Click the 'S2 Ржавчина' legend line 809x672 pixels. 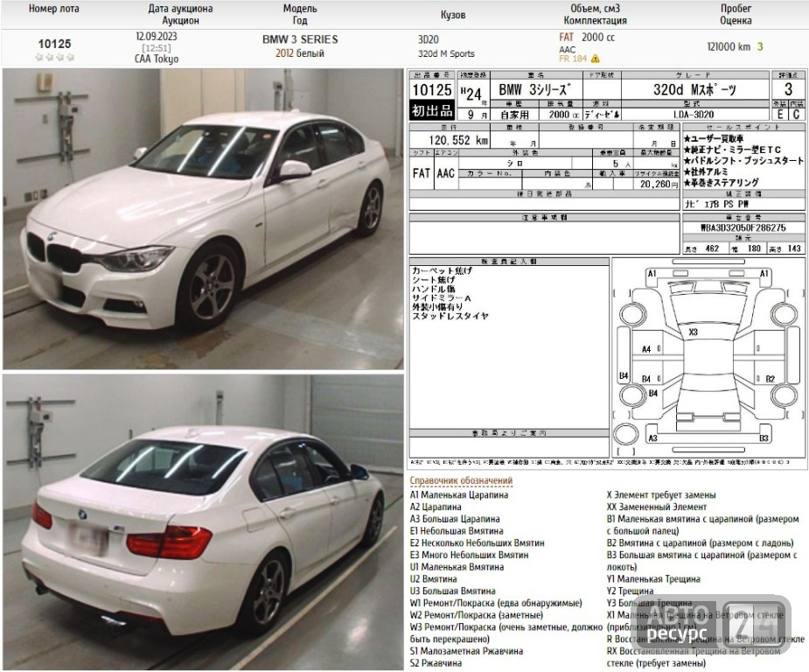pos(436,663)
